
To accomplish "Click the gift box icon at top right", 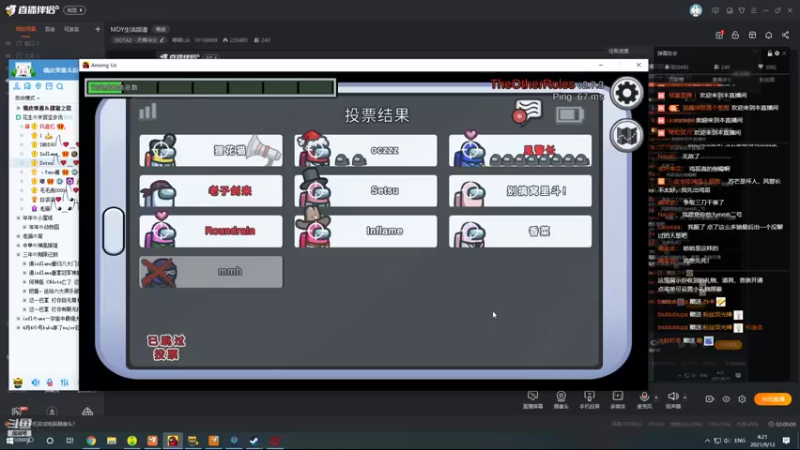I will [719, 35].
